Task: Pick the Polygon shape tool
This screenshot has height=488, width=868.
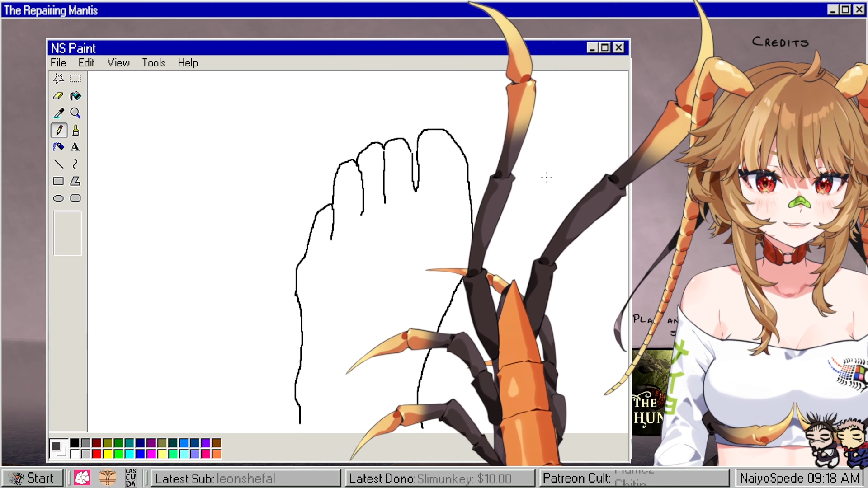Action: [75, 181]
